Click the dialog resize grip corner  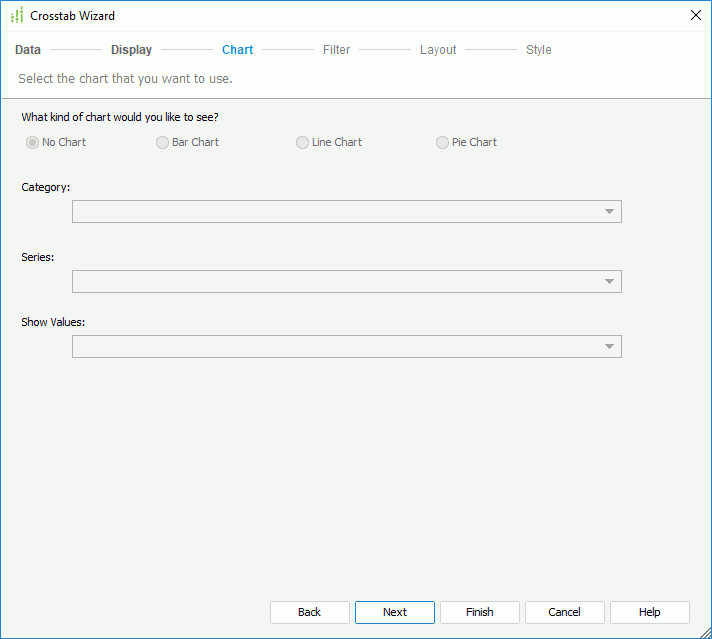tap(706, 633)
